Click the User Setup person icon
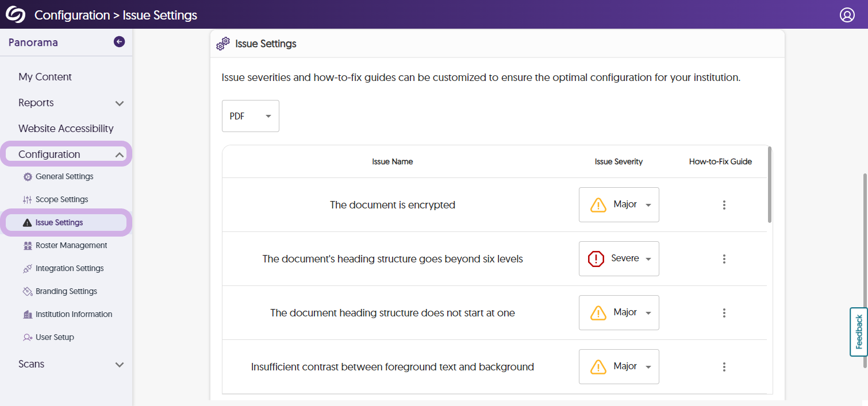Viewport: 868px width, 406px height. (27, 338)
